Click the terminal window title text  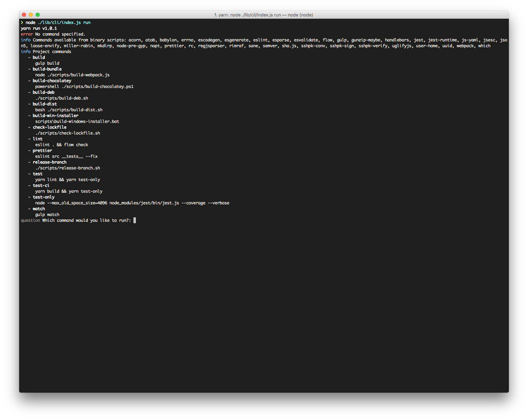tap(263, 15)
